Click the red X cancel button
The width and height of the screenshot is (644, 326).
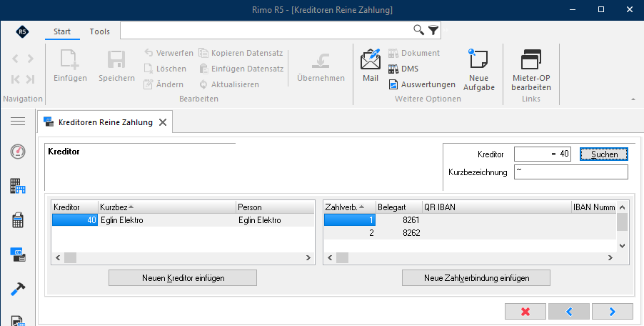coord(525,312)
